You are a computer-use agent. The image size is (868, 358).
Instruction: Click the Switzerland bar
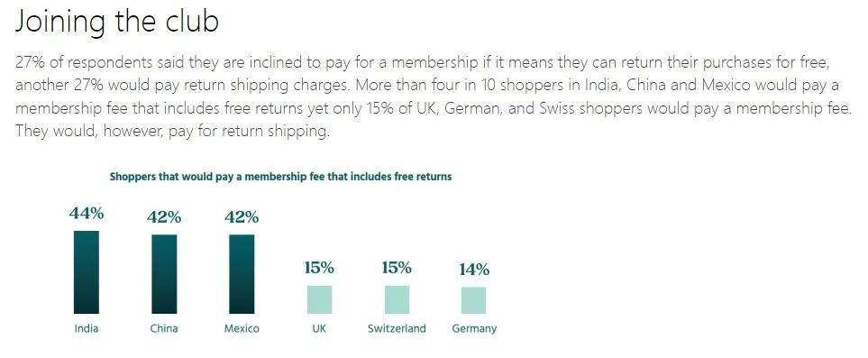click(397, 299)
